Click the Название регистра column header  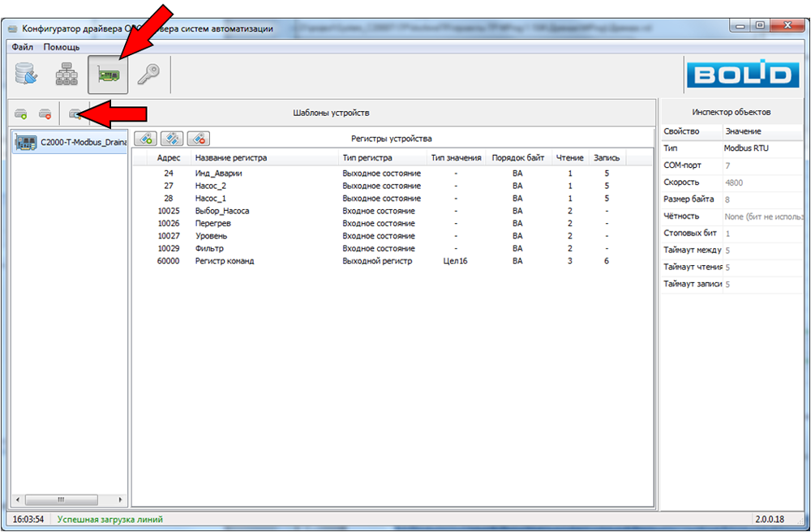tap(231, 158)
